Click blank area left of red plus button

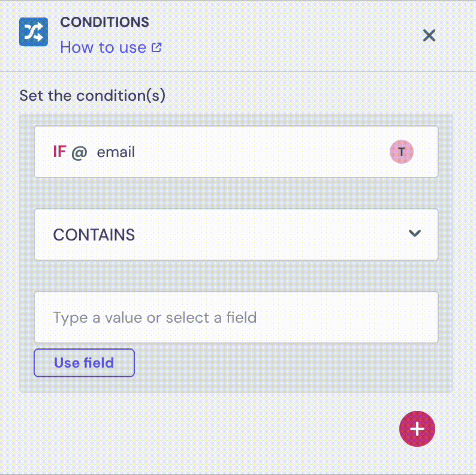[x=210, y=429]
